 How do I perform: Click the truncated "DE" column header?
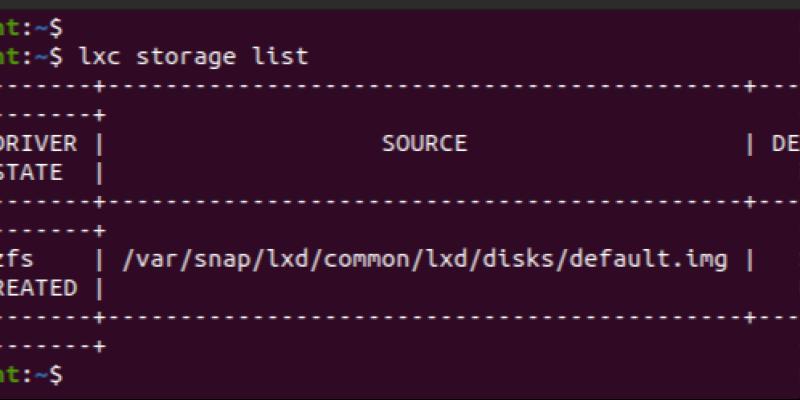(784, 143)
